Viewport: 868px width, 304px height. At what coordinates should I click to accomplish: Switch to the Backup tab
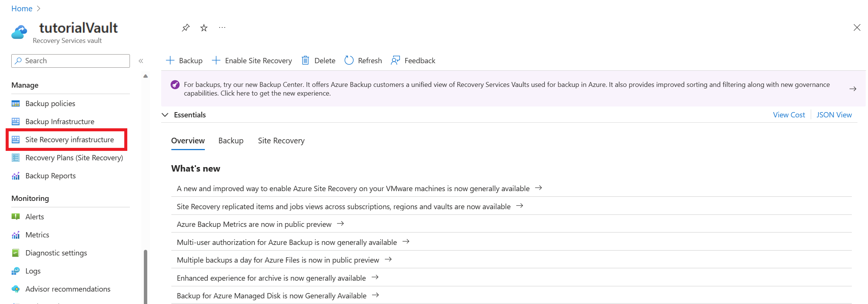click(231, 141)
